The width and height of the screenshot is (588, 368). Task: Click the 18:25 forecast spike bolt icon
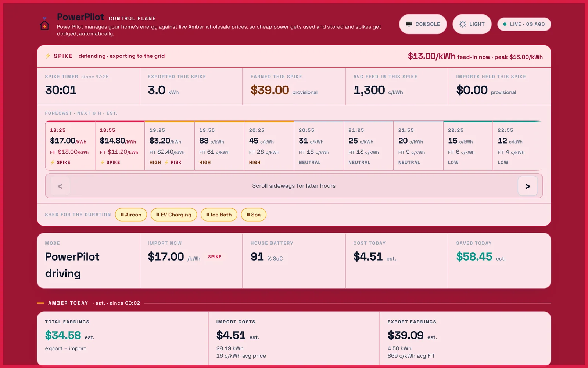point(53,162)
